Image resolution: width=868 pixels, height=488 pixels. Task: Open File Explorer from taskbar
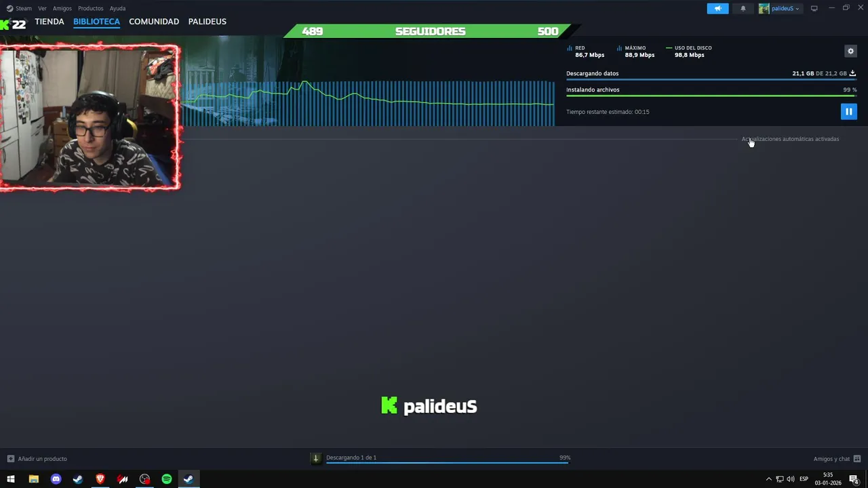pyautogui.click(x=33, y=479)
